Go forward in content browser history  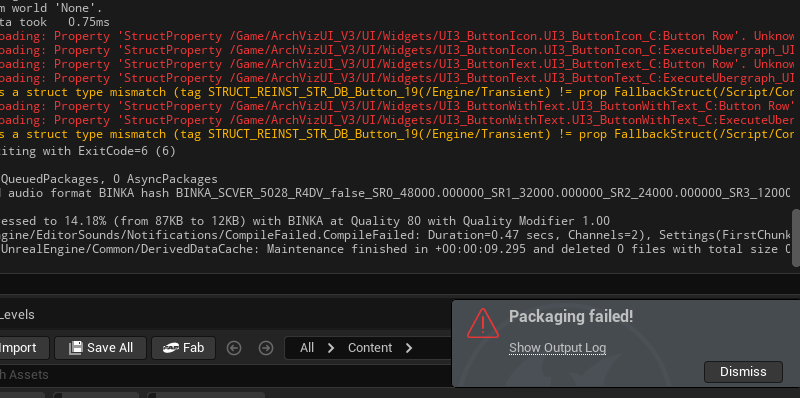(266, 348)
